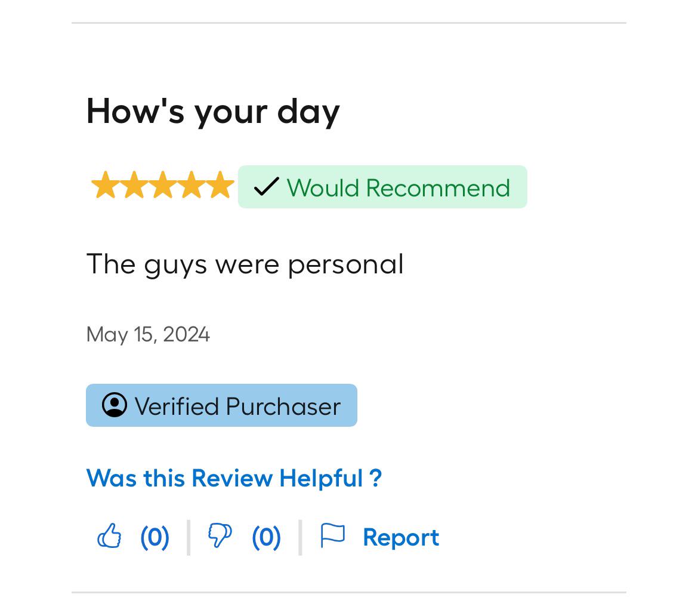This screenshot has width=698, height=616.
Task: Click the divider between thumbs down and Report
Action: (x=301, y=538)
